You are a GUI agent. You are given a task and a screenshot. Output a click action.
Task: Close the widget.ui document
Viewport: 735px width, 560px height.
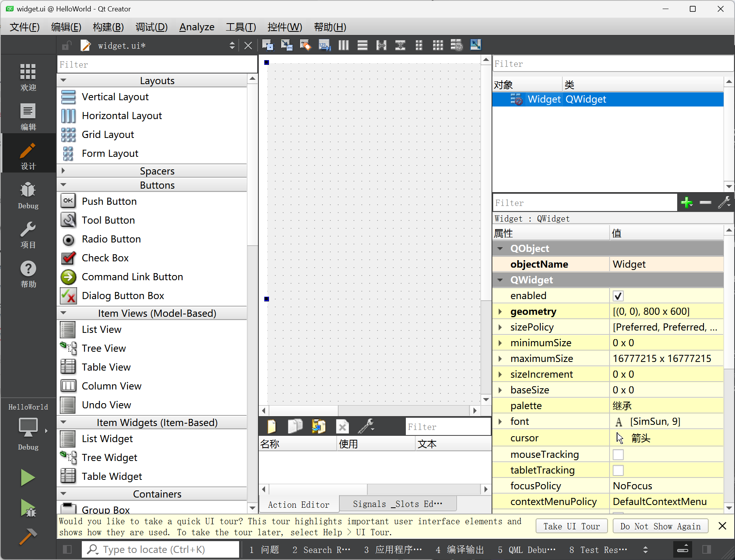248,46
